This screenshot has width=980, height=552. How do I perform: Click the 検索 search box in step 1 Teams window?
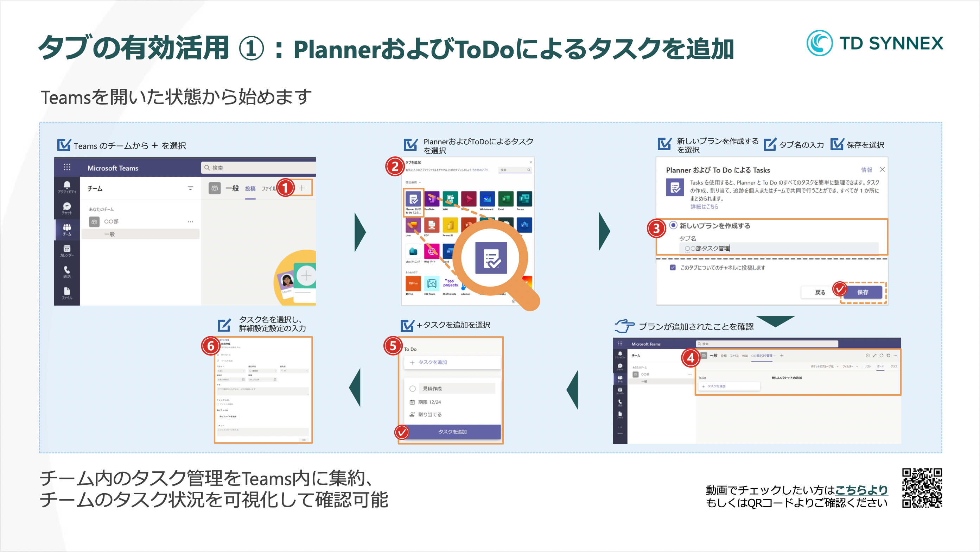coord(259,168)
